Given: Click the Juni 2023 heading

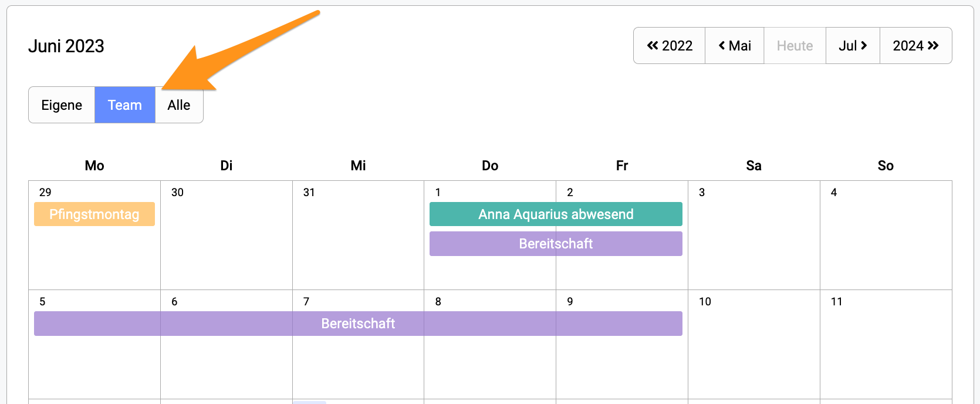Looking at the screenshot, I should tap(66, 46).
